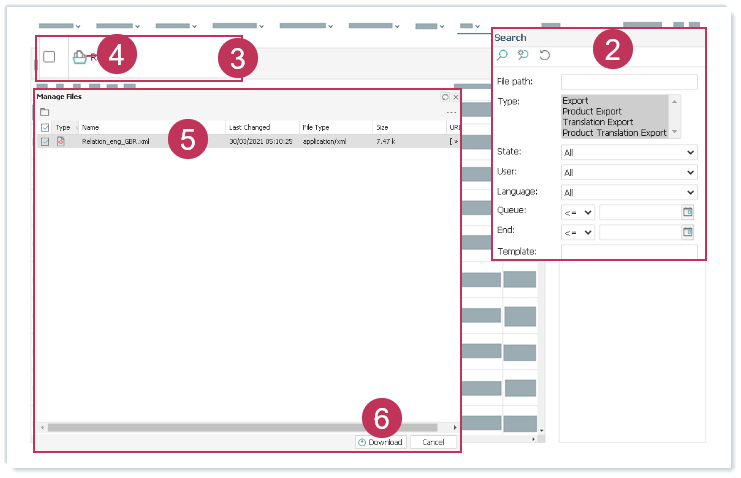This screenshot has height=478, width=741.
Task: Toggle the checkbox for Relation_eng_GBR.xml
Action: (x=45, y=142)
